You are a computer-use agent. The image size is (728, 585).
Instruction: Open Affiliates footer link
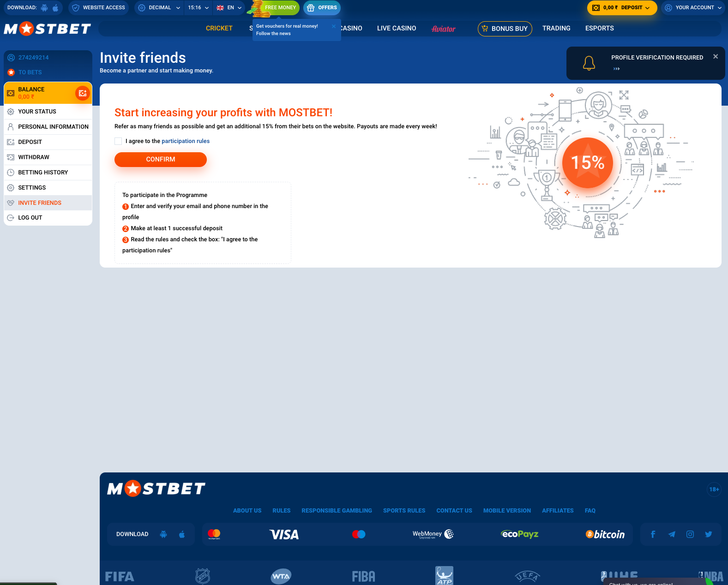click(558, 511)
